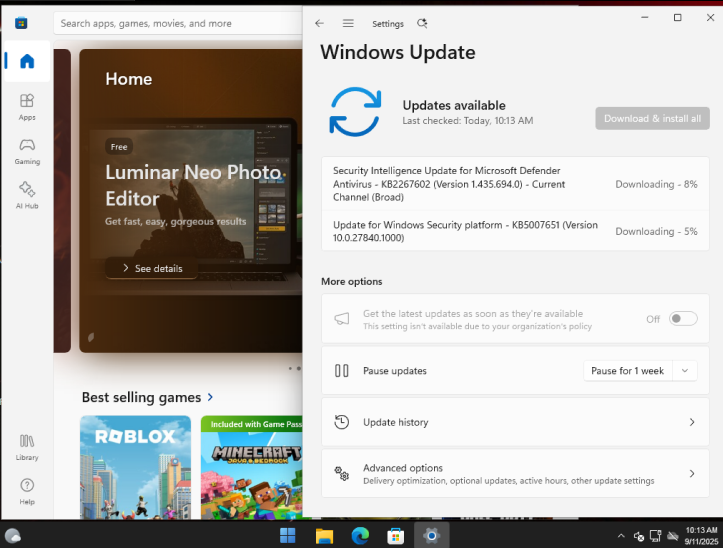The height and width of the screenshot is (548, 723).
Task: Open Minecraft game thumbnail
Action: tap(252, 467)
